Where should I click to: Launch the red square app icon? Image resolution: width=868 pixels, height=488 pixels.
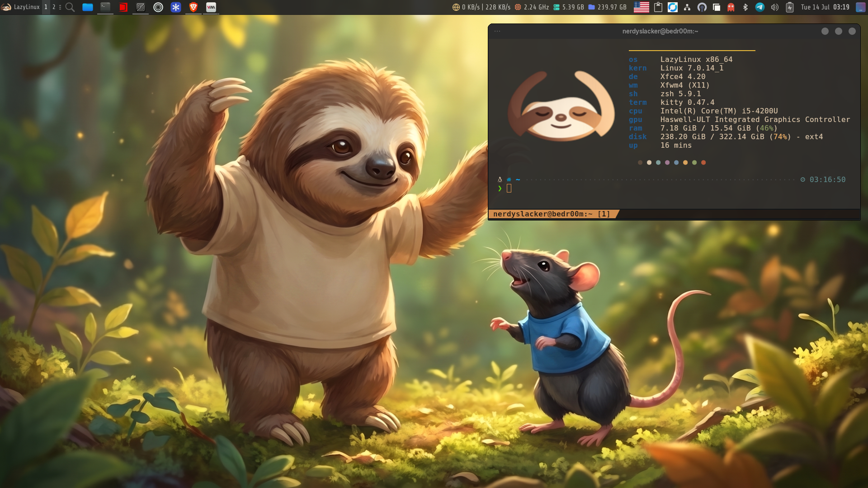pyautogui.click(x=123, y=7)
